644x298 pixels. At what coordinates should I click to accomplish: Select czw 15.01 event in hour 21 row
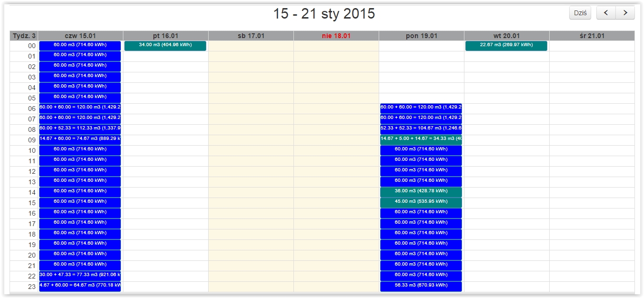(x=80, y=266)
